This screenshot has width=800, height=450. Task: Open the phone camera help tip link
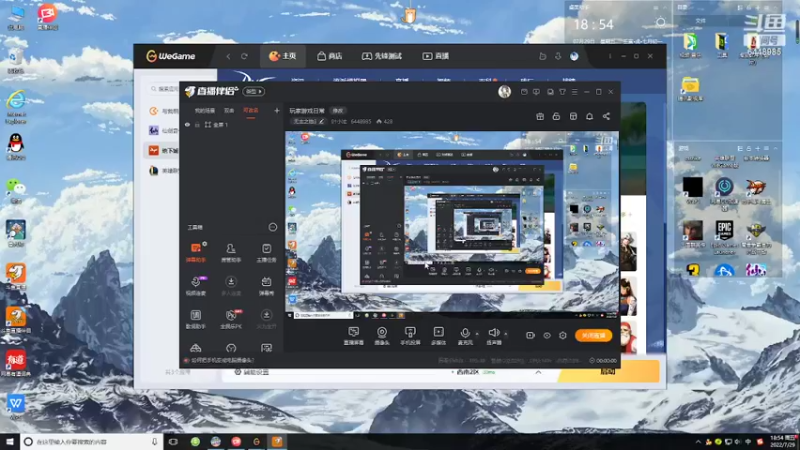[x=222, y=360]
